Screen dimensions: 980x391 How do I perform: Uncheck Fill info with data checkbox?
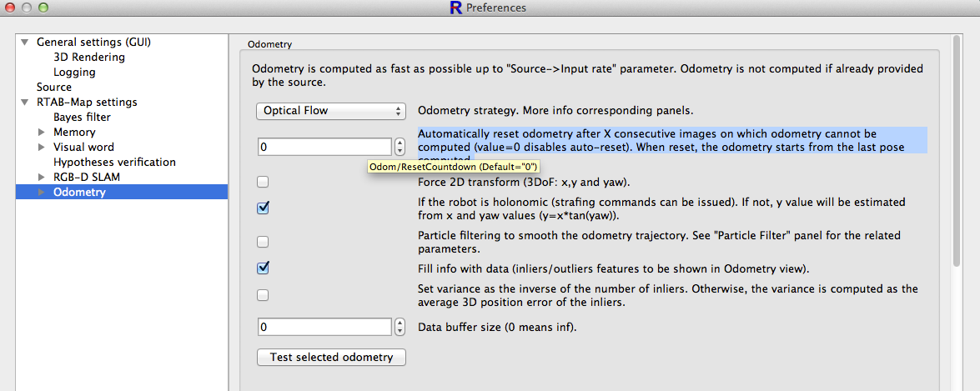click(263, 268)
